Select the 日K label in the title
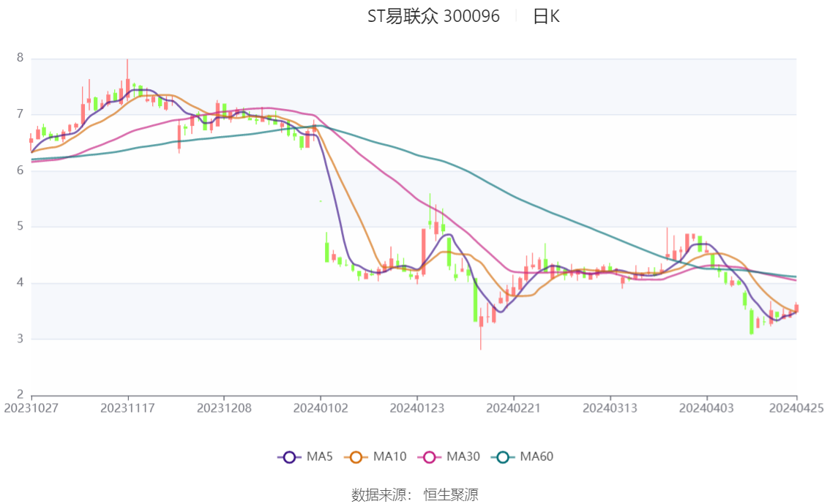Image resolution: width=830 pixels, height=504 pixels. (x=546, y=16)
